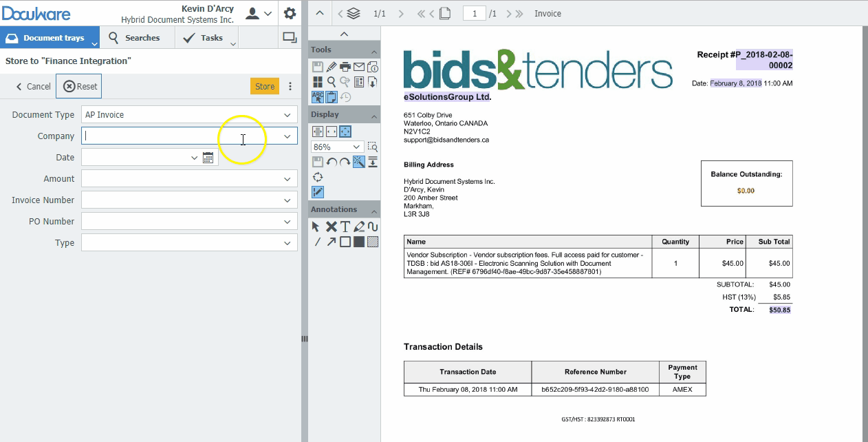Click the download document icon in Tools
Image resolution: width=868 pixels, height=442 pixels.
pos(372,82)
